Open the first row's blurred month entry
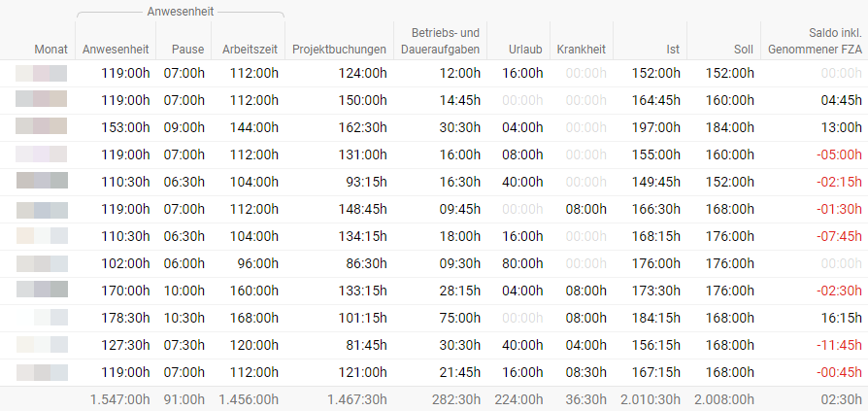The image size is (868, 411). coord(41,73)
